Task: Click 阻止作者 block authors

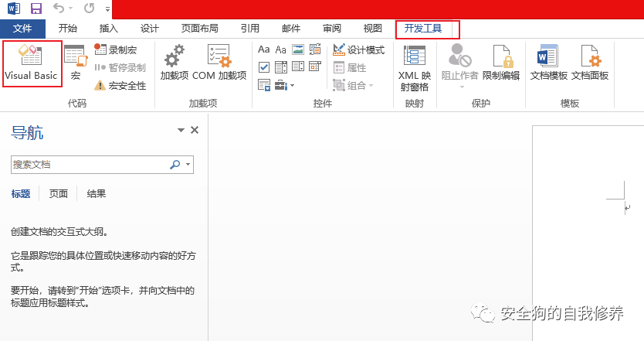Action: coord(460,66)
